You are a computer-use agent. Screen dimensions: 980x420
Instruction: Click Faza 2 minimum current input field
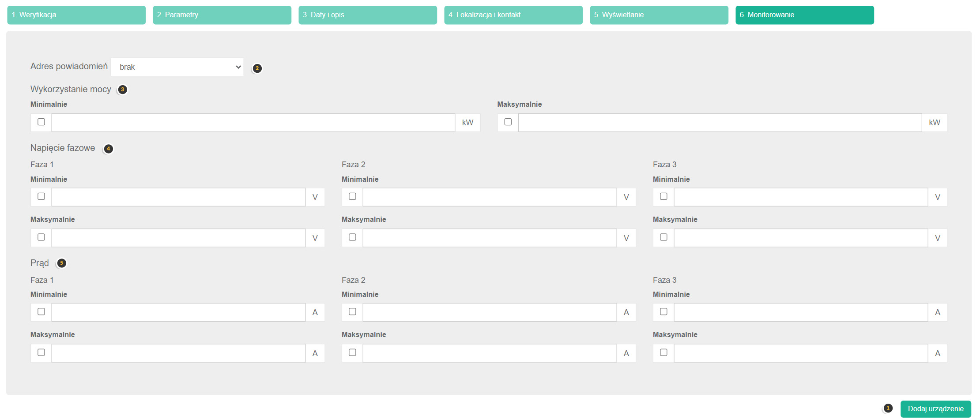[489, 312]
